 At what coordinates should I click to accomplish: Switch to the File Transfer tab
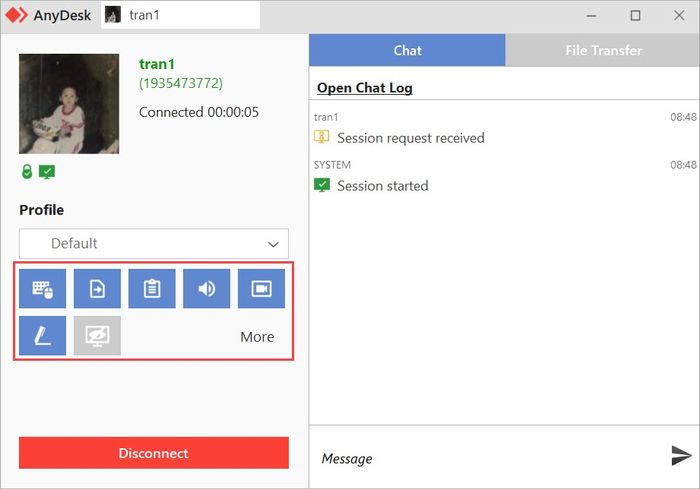(x=603, y=50)
